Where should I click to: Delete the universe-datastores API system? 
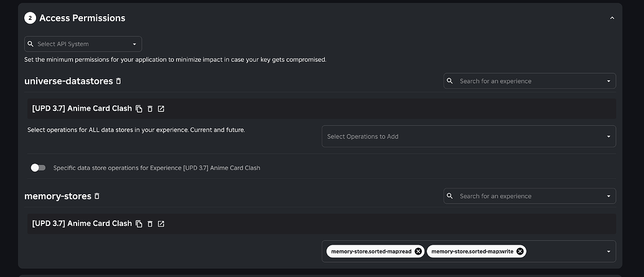pos(118,81)
